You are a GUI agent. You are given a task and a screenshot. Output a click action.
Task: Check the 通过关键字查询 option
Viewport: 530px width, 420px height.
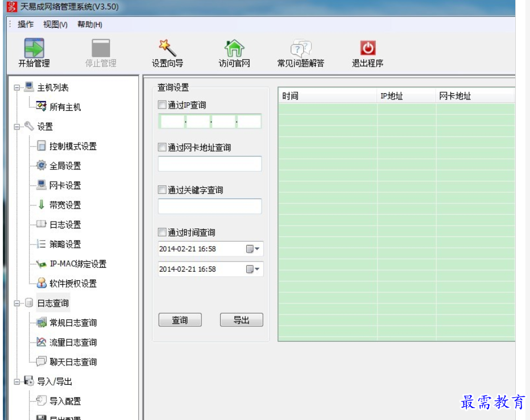(163, 190)
